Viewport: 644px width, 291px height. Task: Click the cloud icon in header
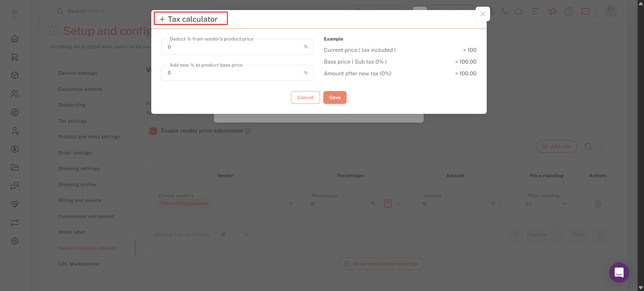click(x=519, y=11)
